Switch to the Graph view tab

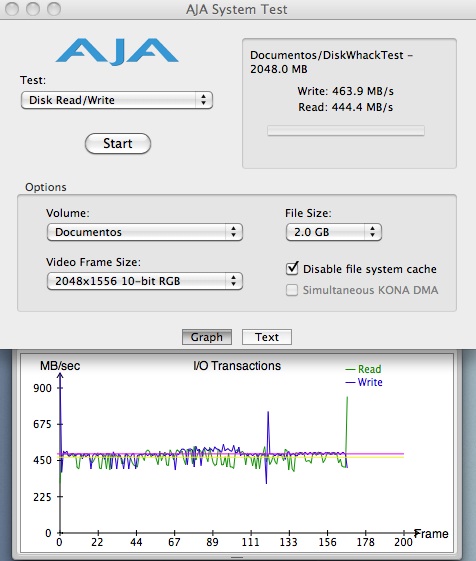click(x=207, y=337)
